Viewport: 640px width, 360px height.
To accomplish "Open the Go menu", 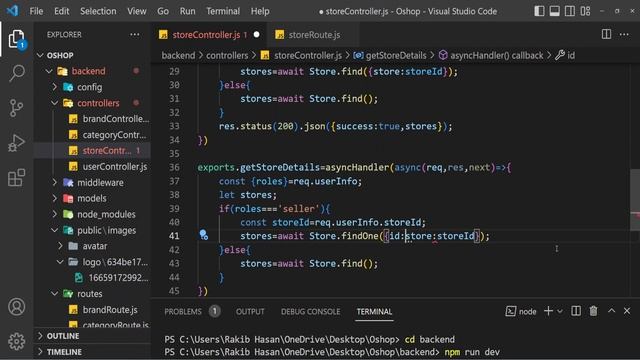I will (x=163, y=11).
